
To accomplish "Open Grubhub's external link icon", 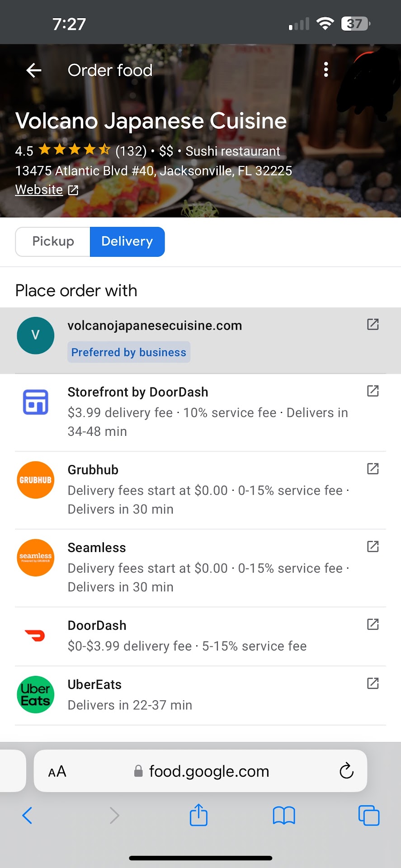I will tap(373, 469).
